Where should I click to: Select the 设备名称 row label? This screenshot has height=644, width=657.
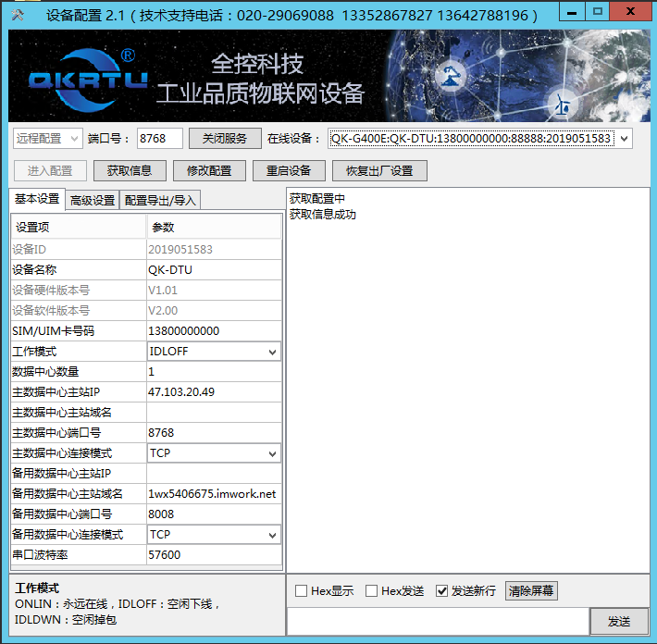pos(34,270)
